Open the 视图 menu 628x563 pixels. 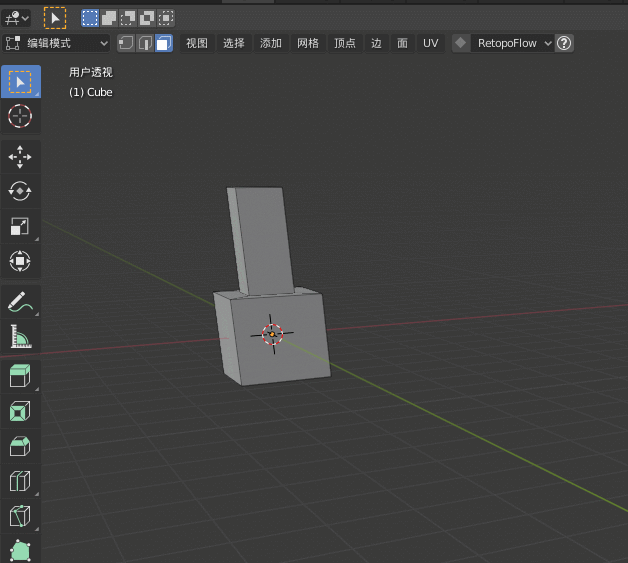tap(197, 43)
